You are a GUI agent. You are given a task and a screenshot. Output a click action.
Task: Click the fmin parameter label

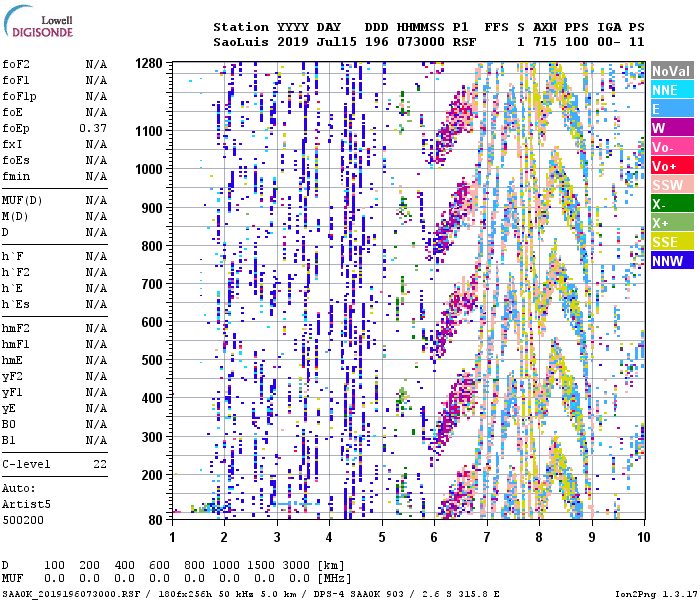pos(16,176)
